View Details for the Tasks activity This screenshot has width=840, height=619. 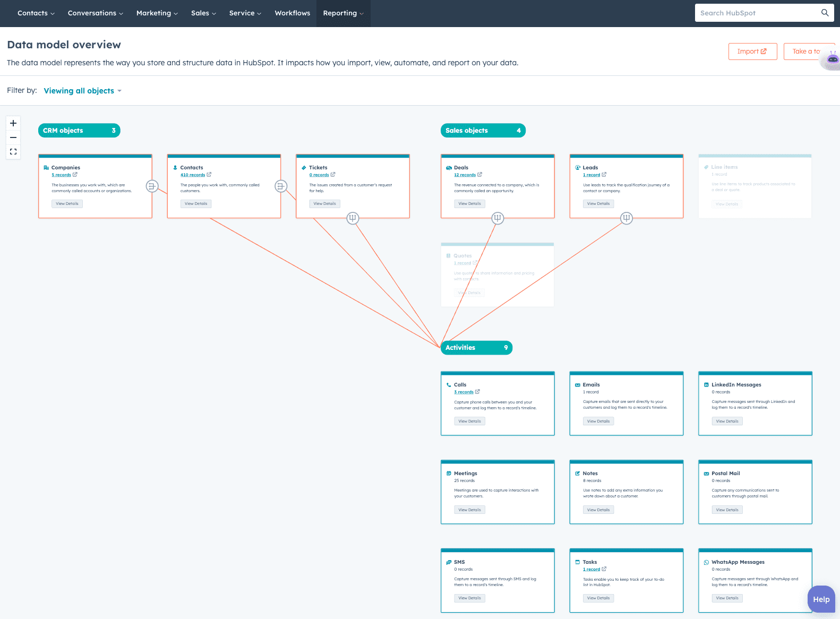(x=598, y=598)
